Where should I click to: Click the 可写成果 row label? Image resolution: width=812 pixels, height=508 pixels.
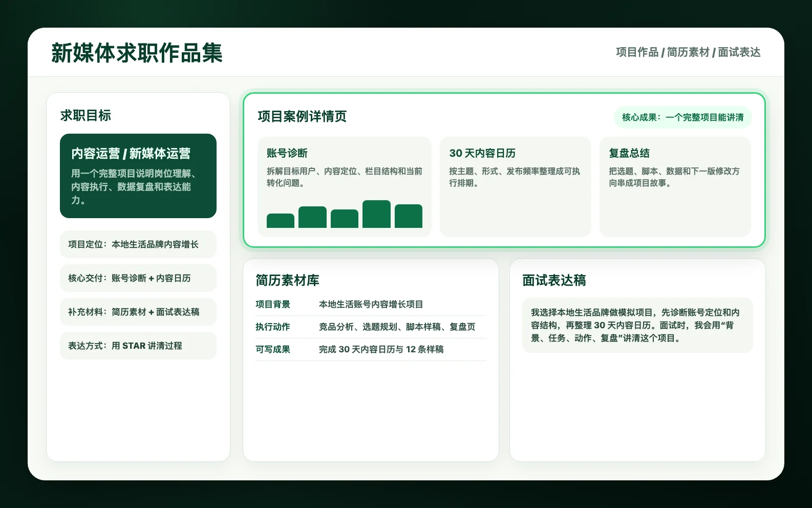273,349
